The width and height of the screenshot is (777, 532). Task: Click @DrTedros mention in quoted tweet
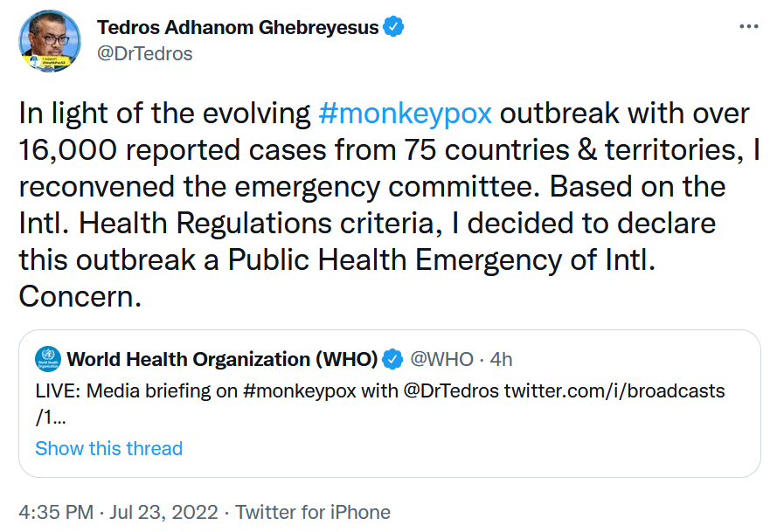point(451,391)
